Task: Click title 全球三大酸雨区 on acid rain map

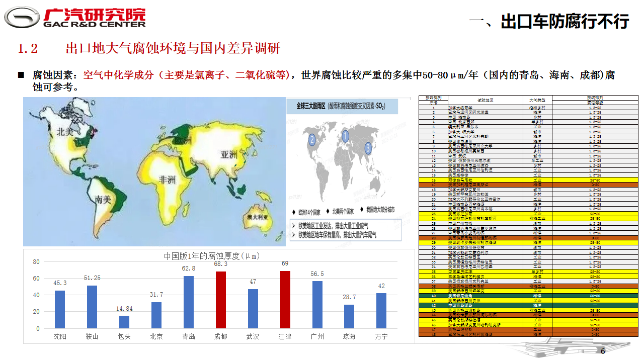Action: pos(310,107)
